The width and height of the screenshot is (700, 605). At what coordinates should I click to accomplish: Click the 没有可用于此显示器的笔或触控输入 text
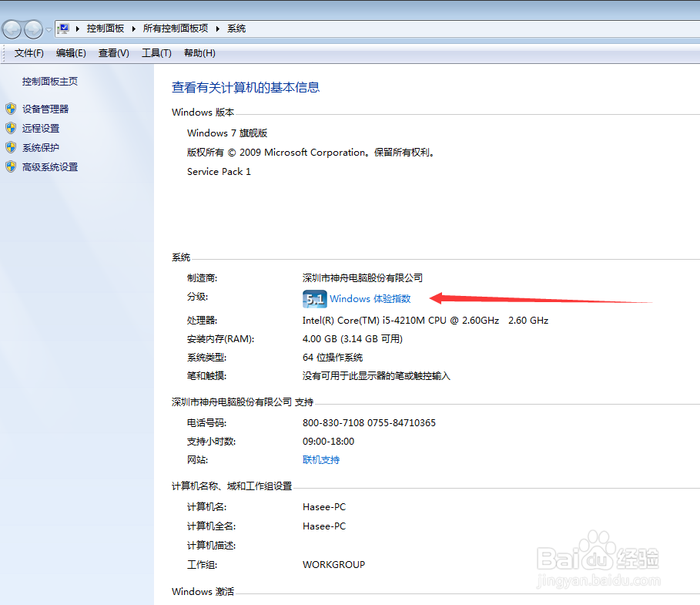377,376
